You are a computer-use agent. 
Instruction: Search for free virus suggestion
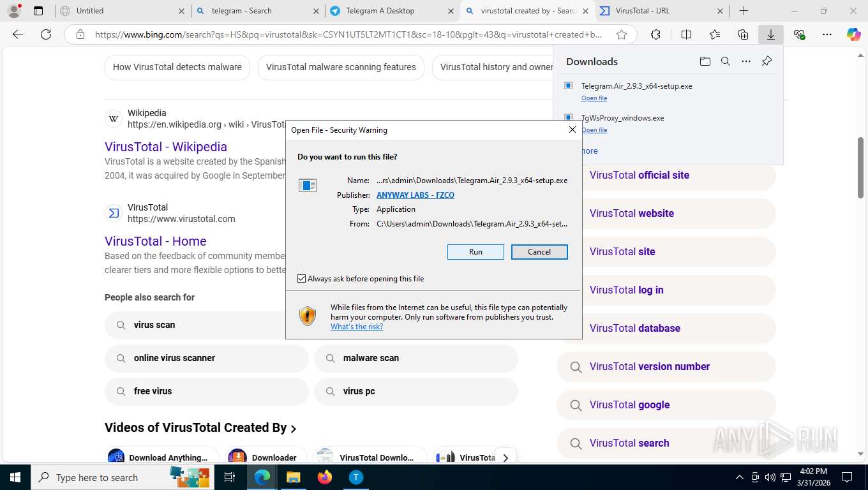pyautogui.click(x=207, y=391)
